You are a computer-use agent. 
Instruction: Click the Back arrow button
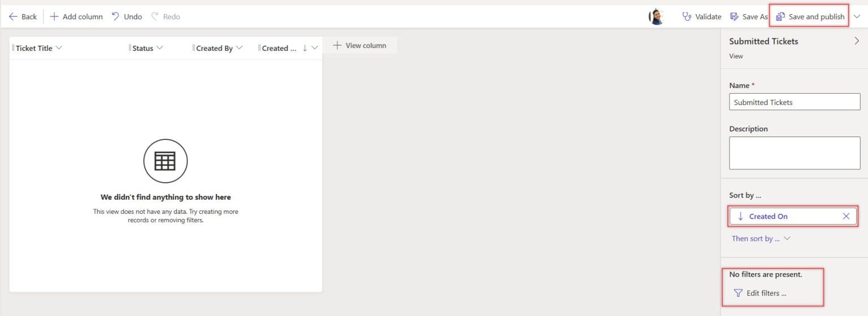click(x=23, y=16)
